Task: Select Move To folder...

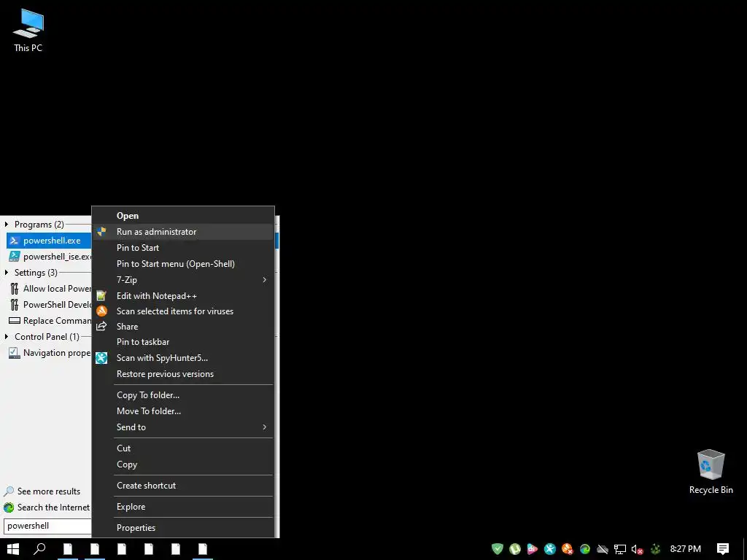Action: pos(183,411)
